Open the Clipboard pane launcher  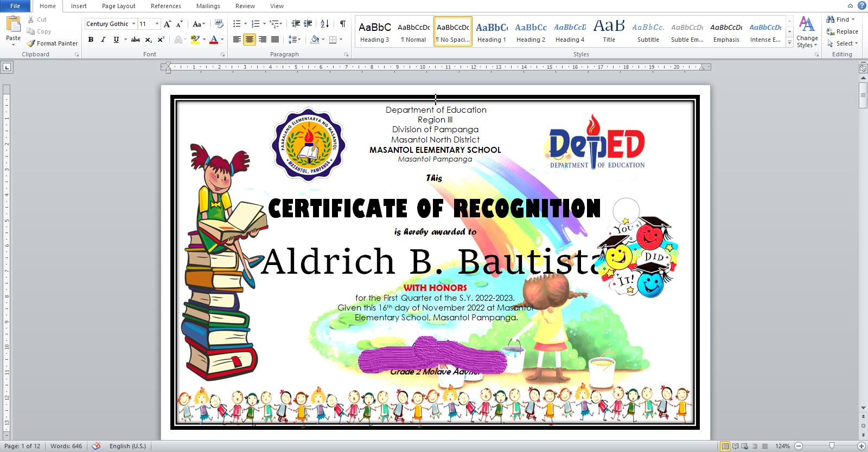click(x=77, y=55)
